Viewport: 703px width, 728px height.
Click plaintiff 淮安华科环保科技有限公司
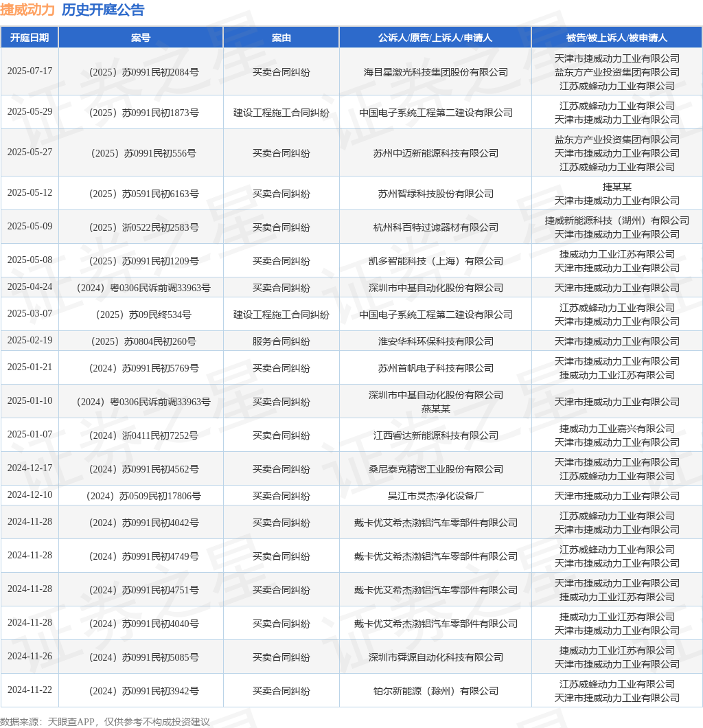[x=435, y=341]
